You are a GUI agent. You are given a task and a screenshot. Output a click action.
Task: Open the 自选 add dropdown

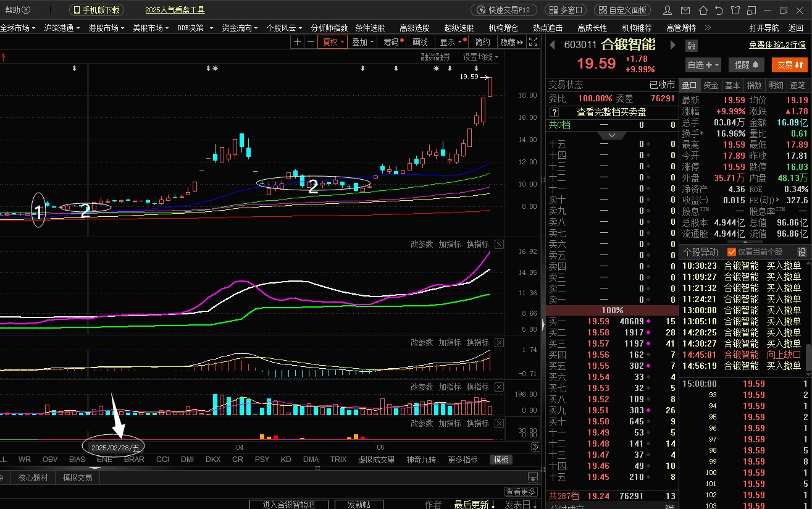click(703, 65)
